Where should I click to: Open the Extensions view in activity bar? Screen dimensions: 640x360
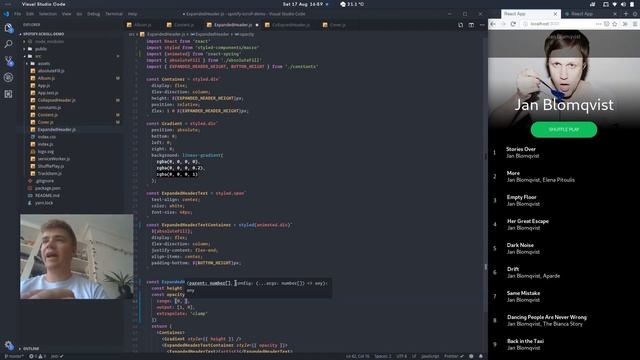(x=9, y=94)
